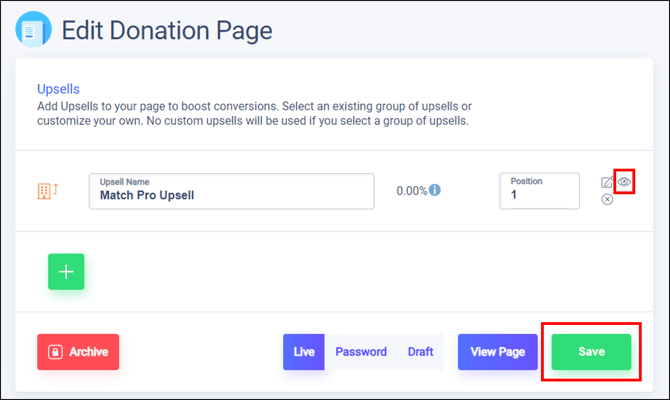This screenshot has width=670, height=400.
Task: Click the Upsells description paragraph text
Action: (x=253, y=114)
